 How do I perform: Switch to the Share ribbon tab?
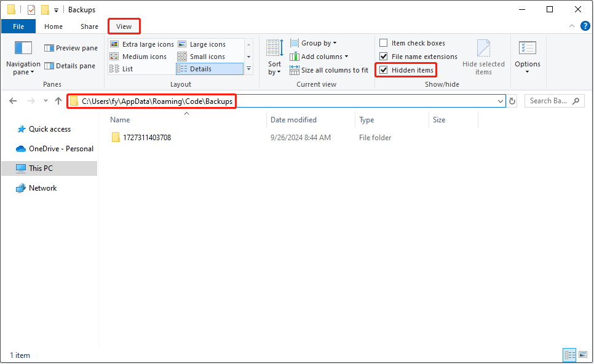click(89, 26)
